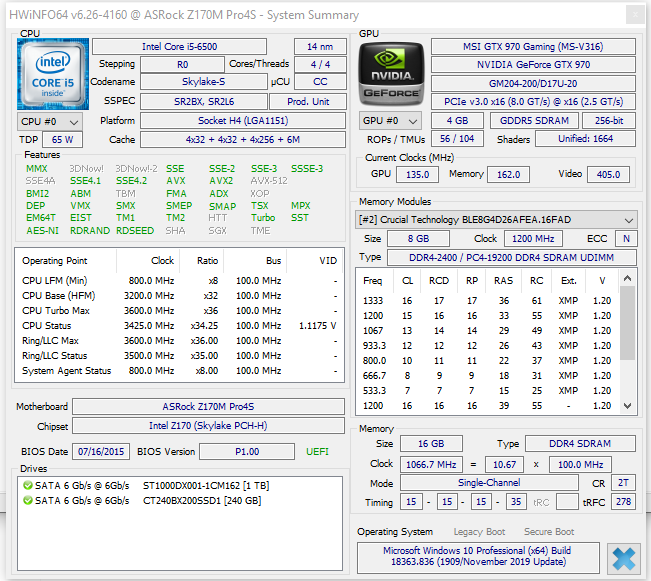Click the Windows 10 operating system text box

pyautogui.click(x=478, y=558)
